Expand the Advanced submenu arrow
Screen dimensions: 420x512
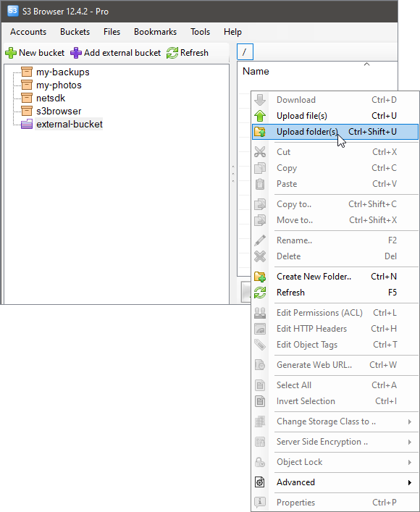410,482
